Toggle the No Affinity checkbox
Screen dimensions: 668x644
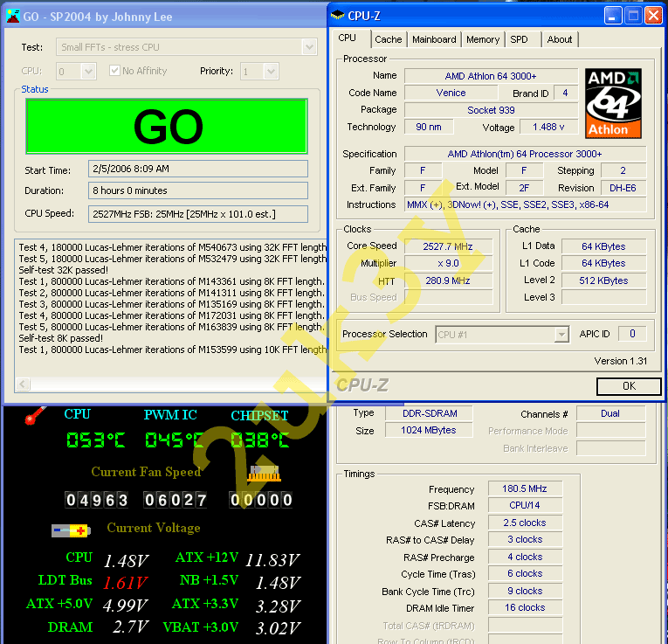[x=115, y=71]
